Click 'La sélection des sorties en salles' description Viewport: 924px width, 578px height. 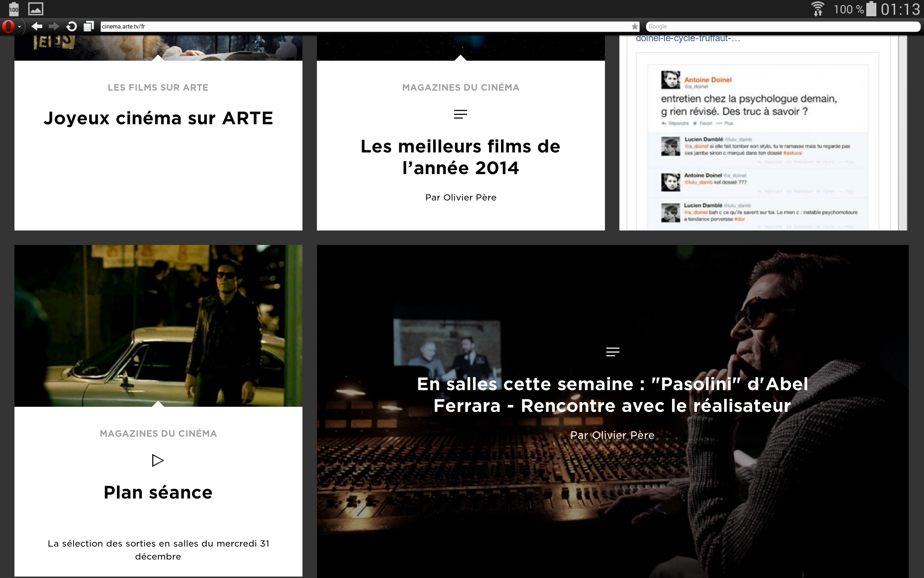pyautogui.click(x=158, y=550)
